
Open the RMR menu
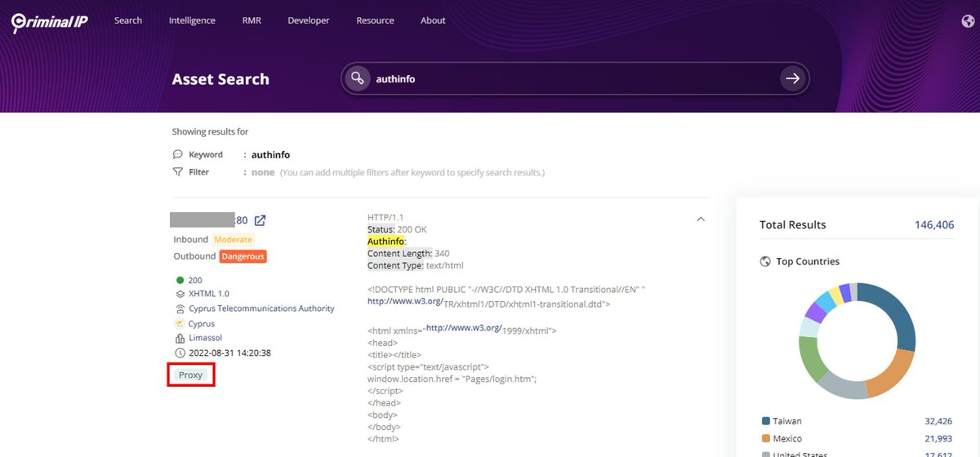pos(252,20)
